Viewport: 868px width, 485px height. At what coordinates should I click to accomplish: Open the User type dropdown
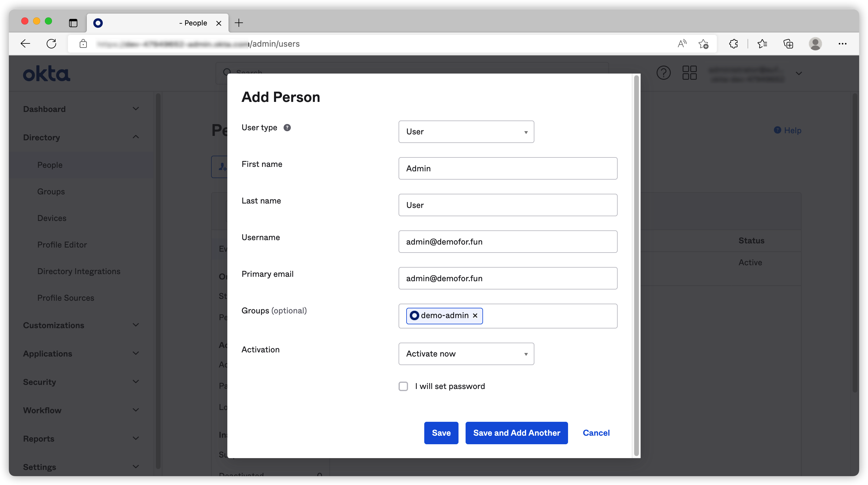[466, 132]
